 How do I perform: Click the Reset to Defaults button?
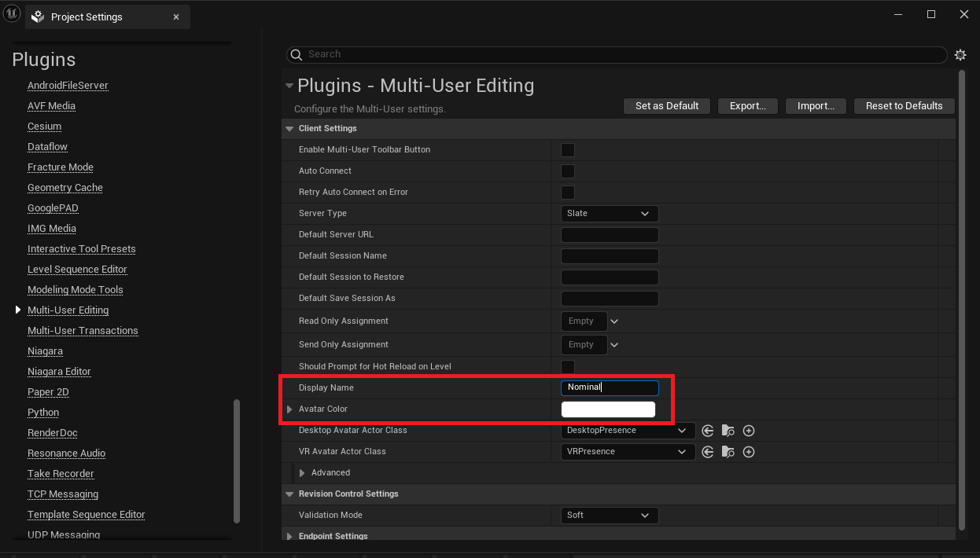tap(904, 105)
